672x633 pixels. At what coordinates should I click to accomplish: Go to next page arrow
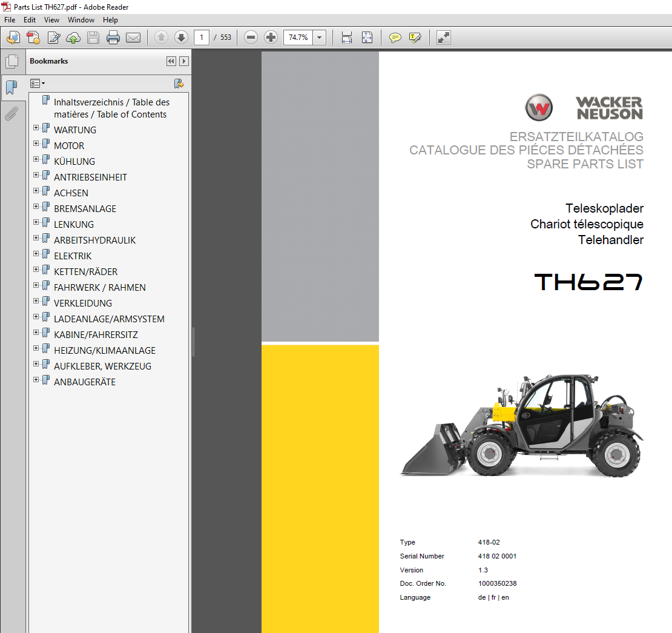click(181, 38)
